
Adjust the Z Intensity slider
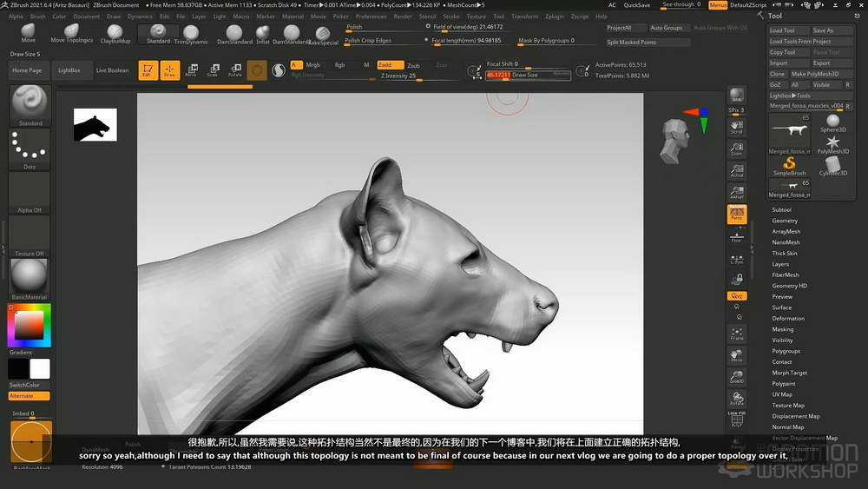click(x=417, y=76)
